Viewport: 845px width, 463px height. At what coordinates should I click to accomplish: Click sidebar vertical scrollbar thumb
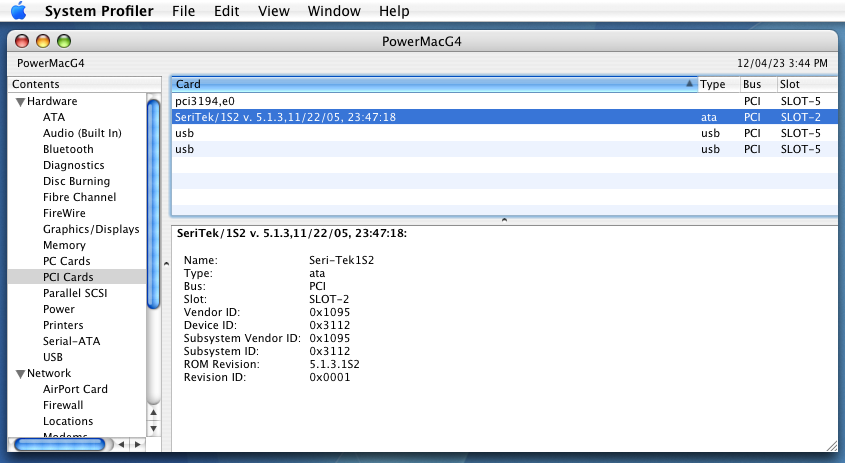coord(154,205)
